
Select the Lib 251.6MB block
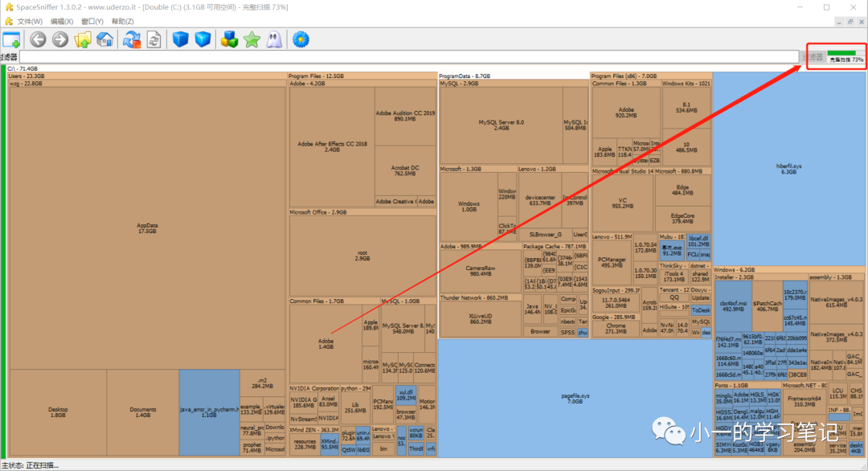(355, 408)
